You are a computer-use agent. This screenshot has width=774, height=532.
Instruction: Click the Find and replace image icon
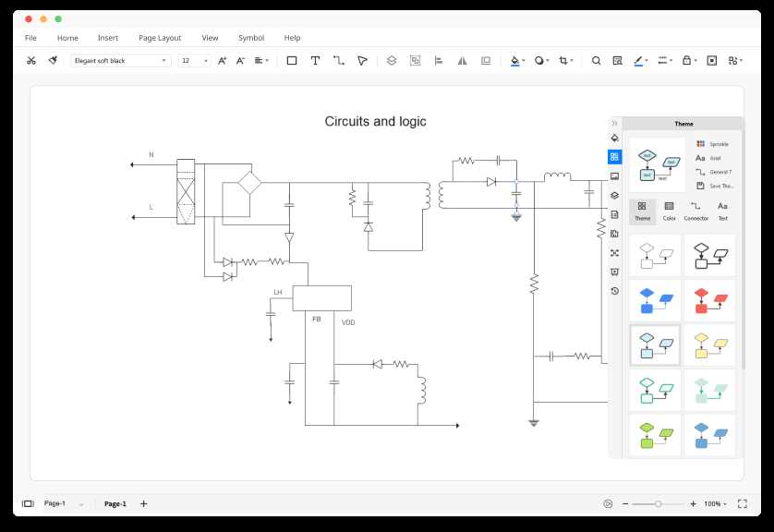617,61
